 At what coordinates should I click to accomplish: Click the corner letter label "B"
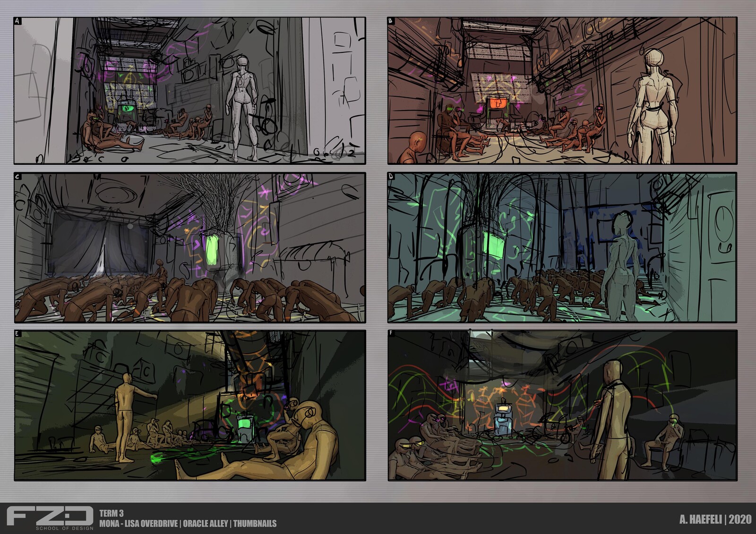[391, 21]
